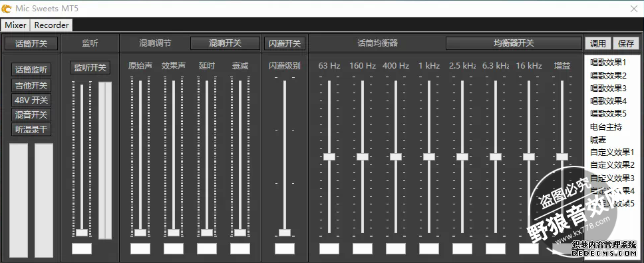
Task: Select the 自定义效果1 custom preset
Action: [611, 152]
